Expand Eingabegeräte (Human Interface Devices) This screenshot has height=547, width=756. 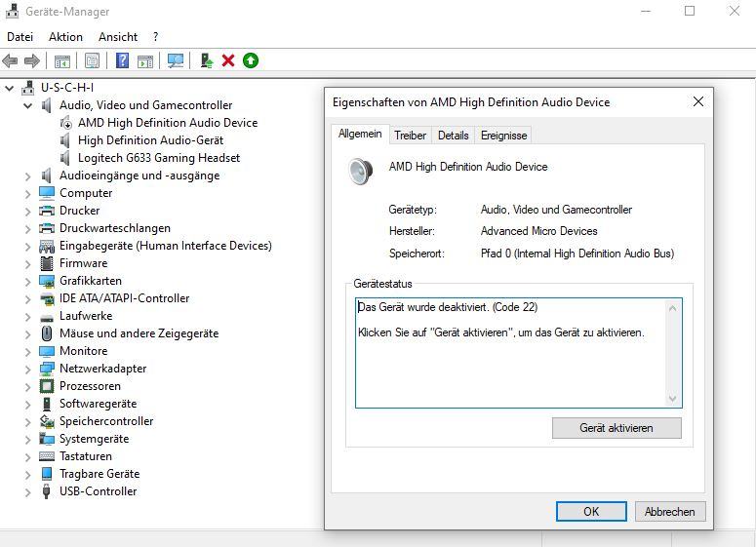pos(28,247)
